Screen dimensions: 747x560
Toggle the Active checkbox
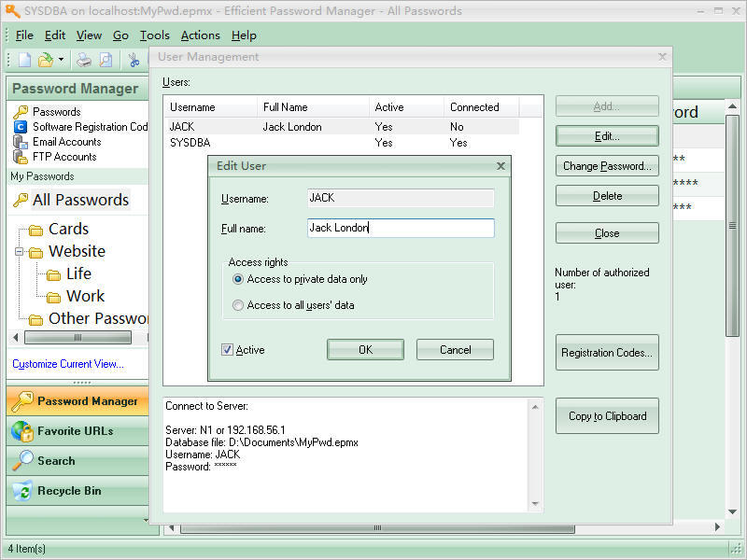[x=227, y=350]
